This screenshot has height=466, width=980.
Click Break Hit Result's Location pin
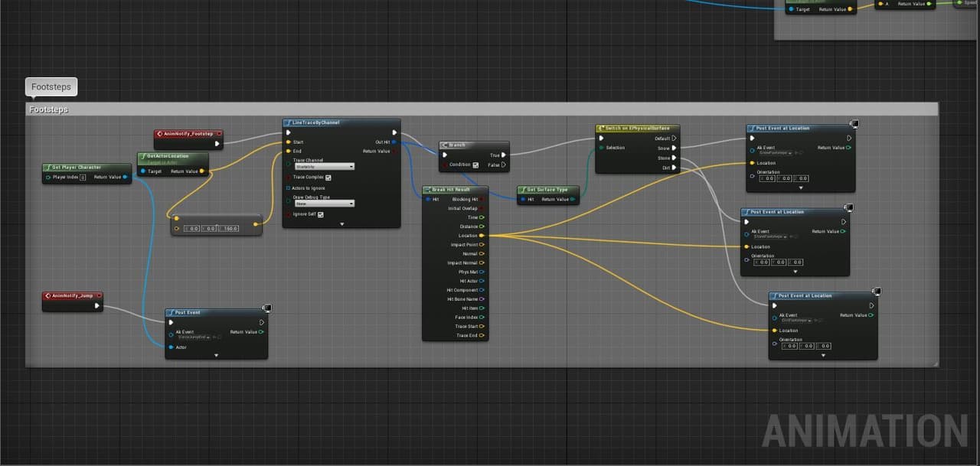[482, 236]
